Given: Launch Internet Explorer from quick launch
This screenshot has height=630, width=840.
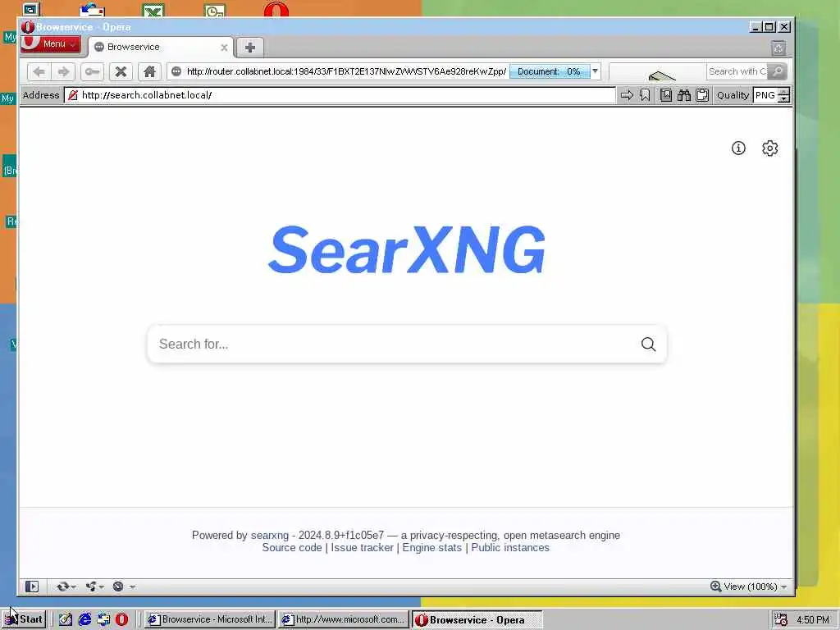Looking at the screenshot, I should click(x=84, y=619).
